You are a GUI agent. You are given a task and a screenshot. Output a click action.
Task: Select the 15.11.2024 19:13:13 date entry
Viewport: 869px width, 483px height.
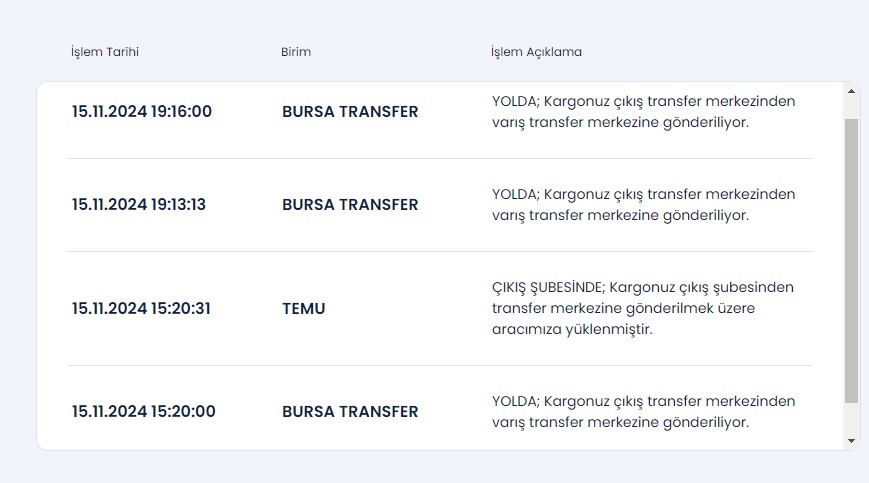139,204
